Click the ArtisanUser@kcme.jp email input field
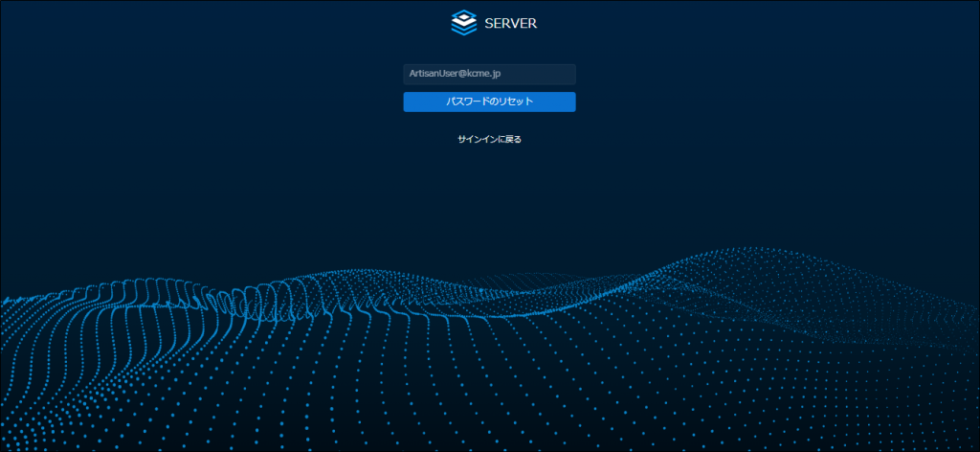Screen dimensions: 980x452 pos(489,74)
